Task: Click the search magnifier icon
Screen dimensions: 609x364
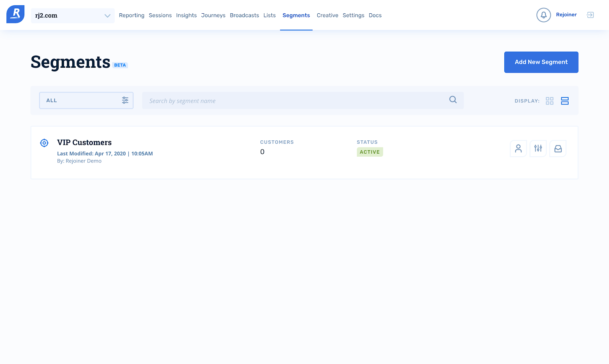Action: coord(453,100)
